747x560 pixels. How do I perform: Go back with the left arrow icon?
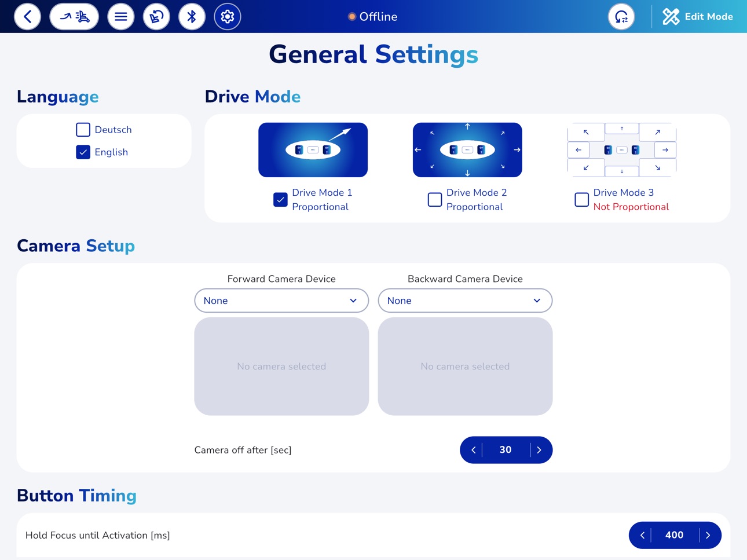[x=27, y=16]
